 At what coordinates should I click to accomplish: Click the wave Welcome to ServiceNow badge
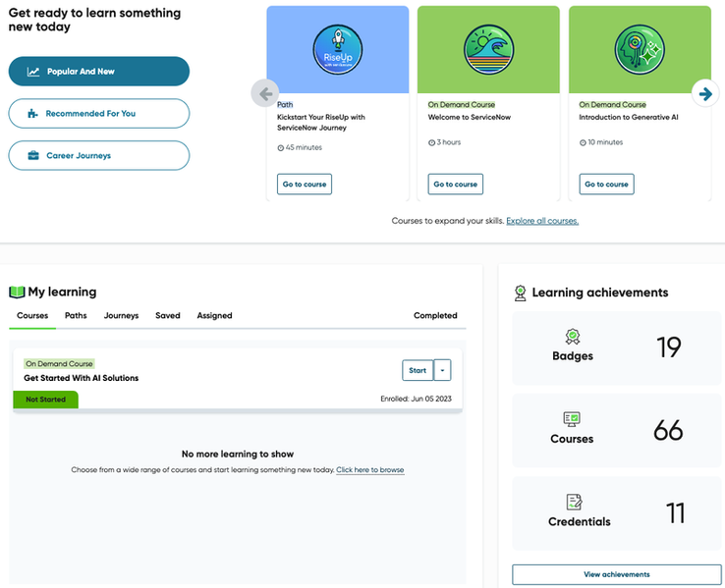click(x=488, y=49)
